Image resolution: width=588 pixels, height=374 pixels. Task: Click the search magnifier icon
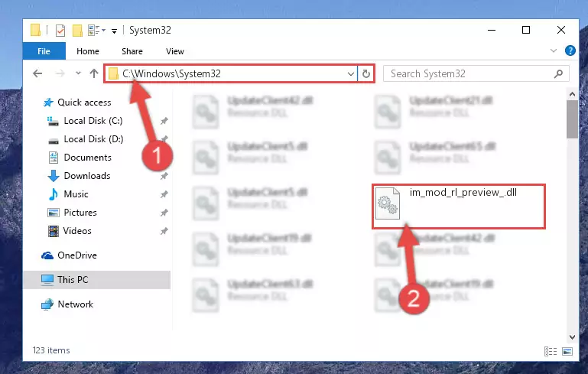[558, 74]
